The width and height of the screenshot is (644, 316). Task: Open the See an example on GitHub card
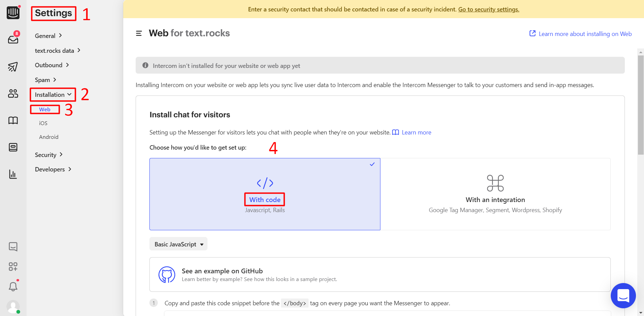pos(380,275)
